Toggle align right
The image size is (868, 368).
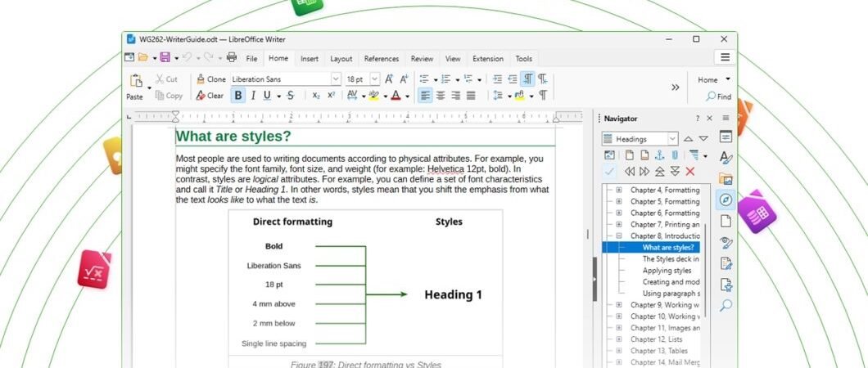pos(455,96)
